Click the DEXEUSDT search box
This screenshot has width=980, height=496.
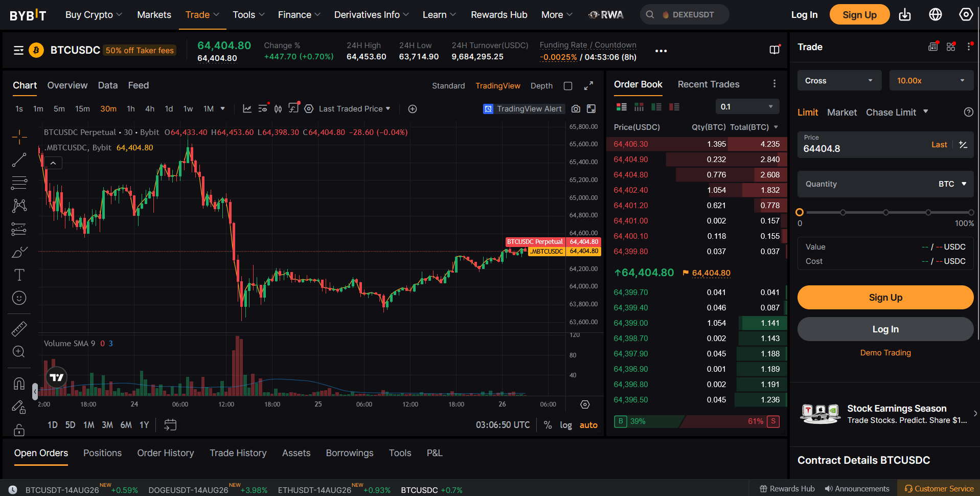coord(685,14)
